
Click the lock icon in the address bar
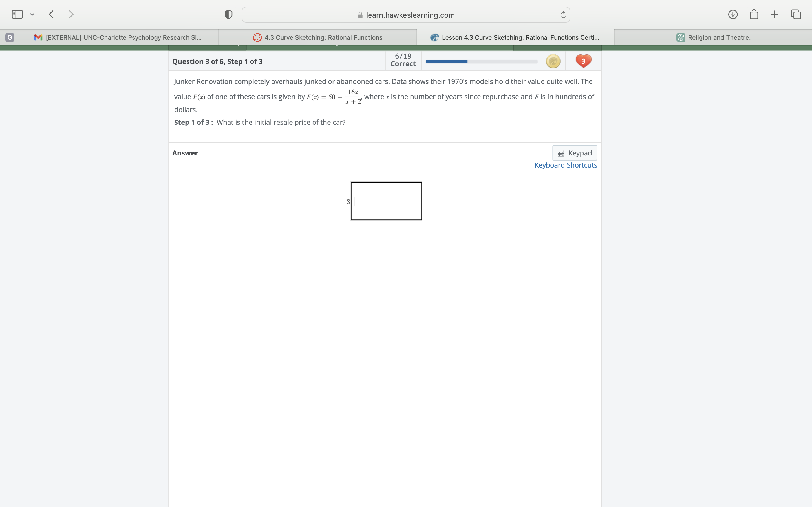(359, 15)
